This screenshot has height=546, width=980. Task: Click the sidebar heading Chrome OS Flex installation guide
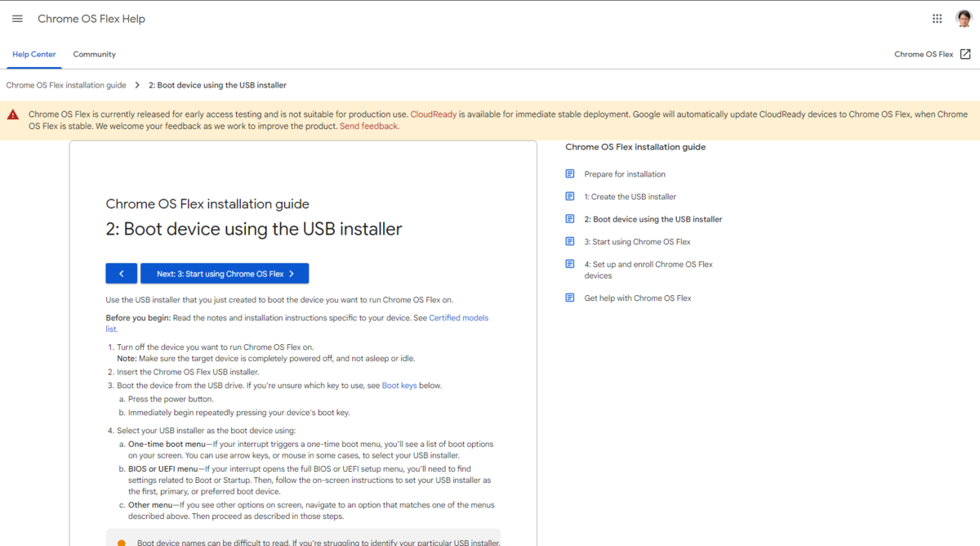coord(635,147)
